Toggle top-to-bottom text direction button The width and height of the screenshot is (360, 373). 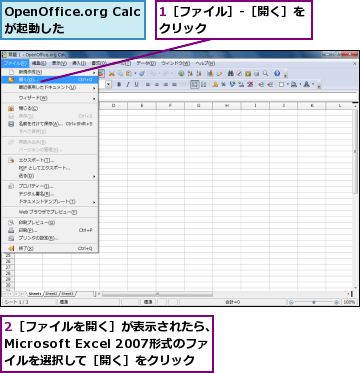click(x=203, y=85)
